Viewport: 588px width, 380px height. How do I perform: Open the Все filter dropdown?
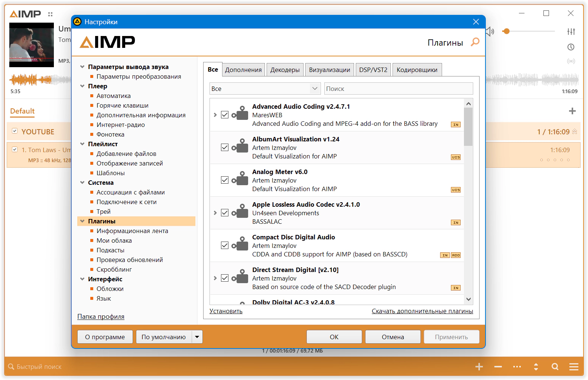pos(264,89)
